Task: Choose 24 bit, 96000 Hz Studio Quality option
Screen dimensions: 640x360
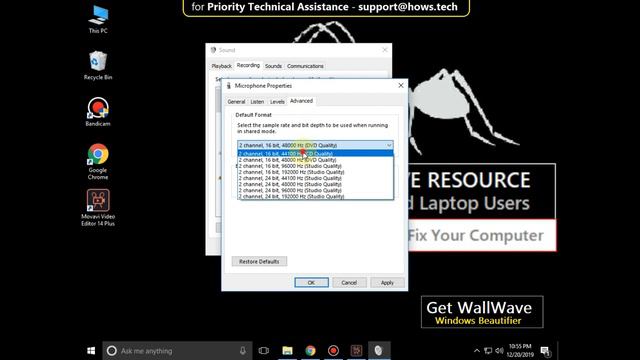Action: click(316, 190)
